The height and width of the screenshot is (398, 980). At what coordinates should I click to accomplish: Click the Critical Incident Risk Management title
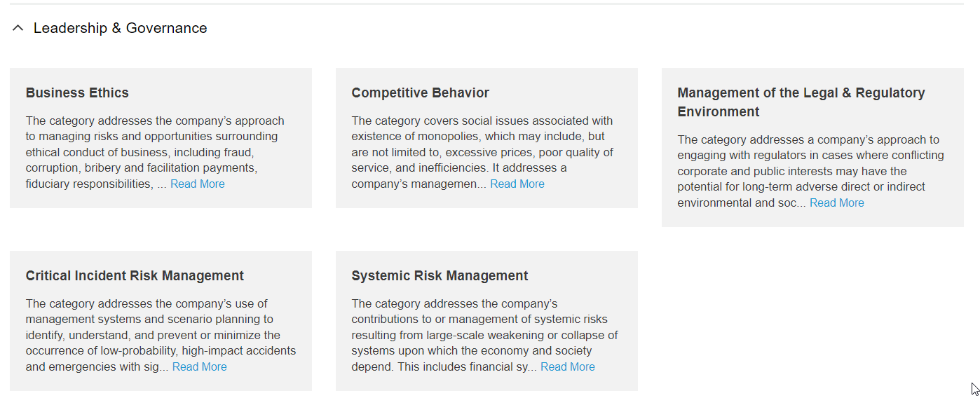point(135,276)
